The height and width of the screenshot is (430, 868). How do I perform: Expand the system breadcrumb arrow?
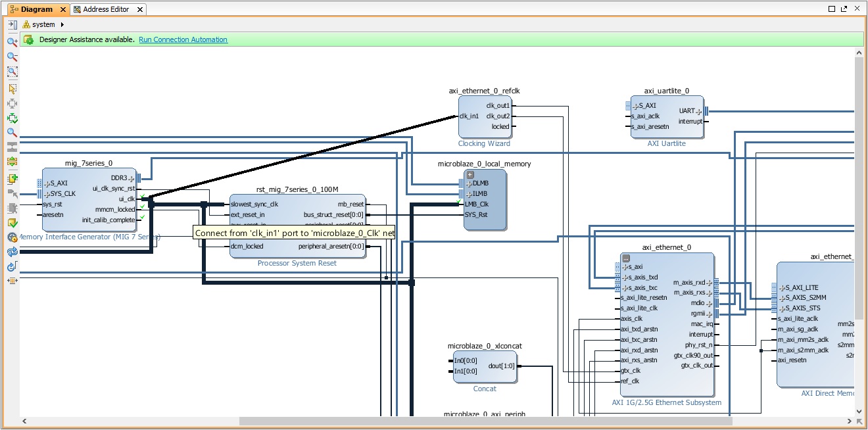coord(62,24)
